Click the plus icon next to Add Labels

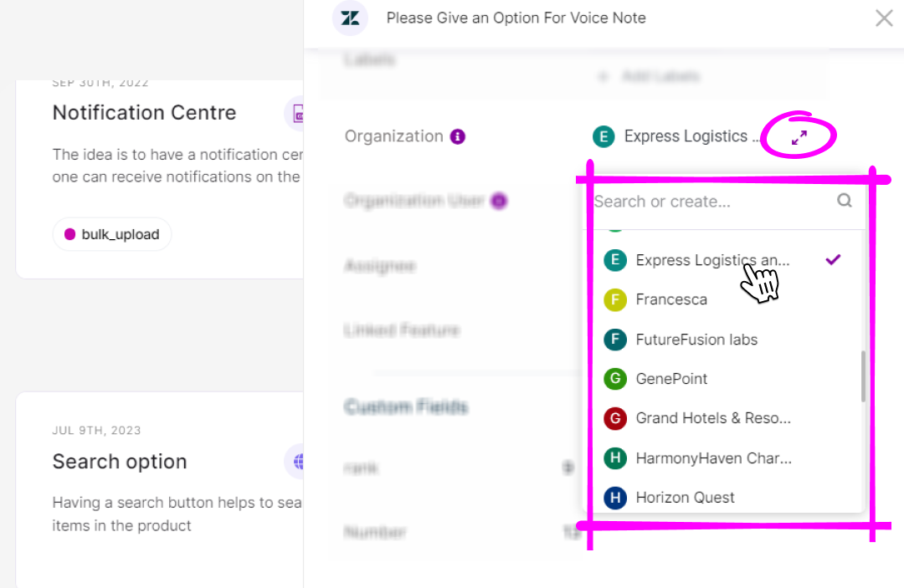(x=604, y=76)
